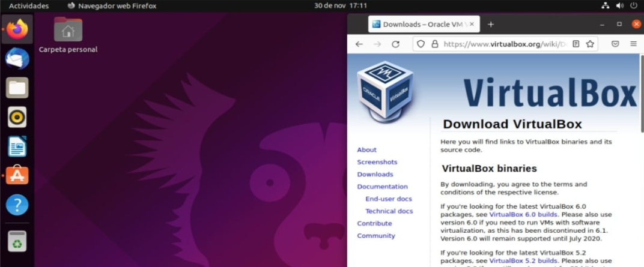The height and width of the screenshot is (267, 644).
Task: Open the Contribute sidebar link
Action: click(375, 224)
